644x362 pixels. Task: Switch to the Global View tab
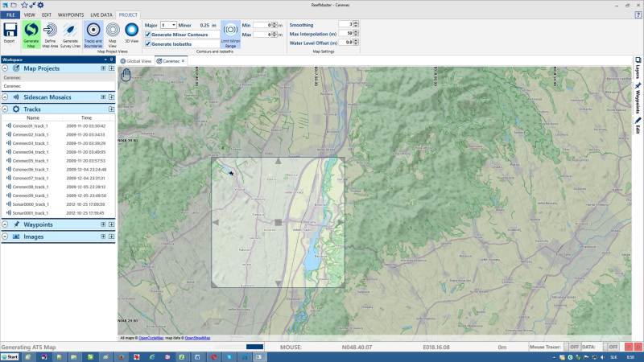pos(136,61)
